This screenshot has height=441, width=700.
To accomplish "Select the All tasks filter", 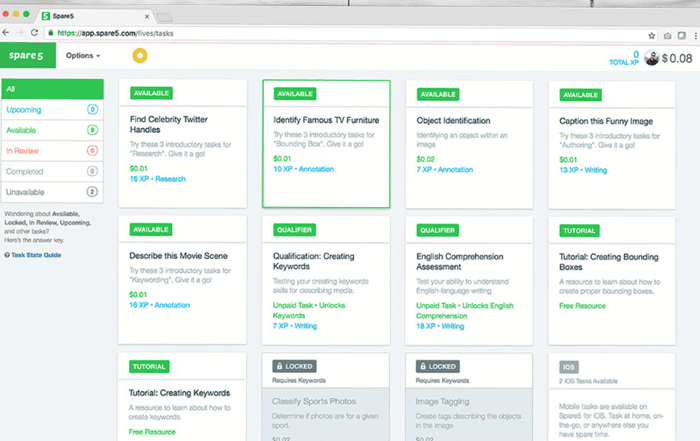I will coord(53,89).
